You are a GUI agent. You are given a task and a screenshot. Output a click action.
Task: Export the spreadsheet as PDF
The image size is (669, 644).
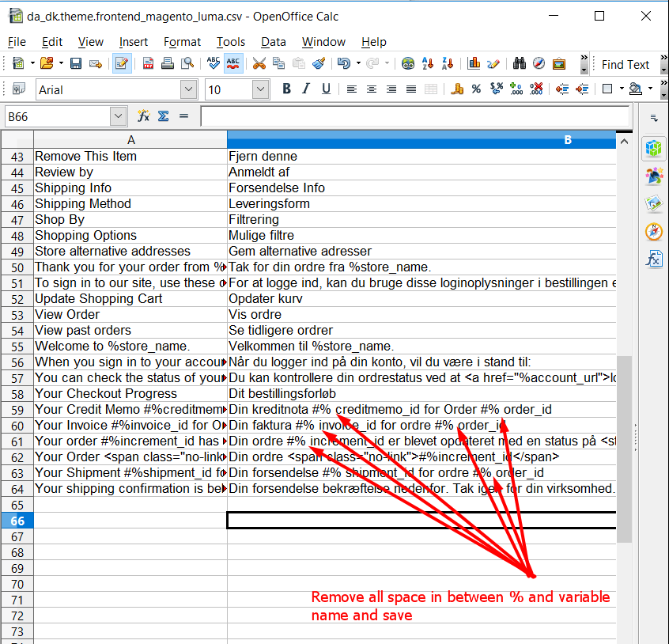[x=148, y=64]
